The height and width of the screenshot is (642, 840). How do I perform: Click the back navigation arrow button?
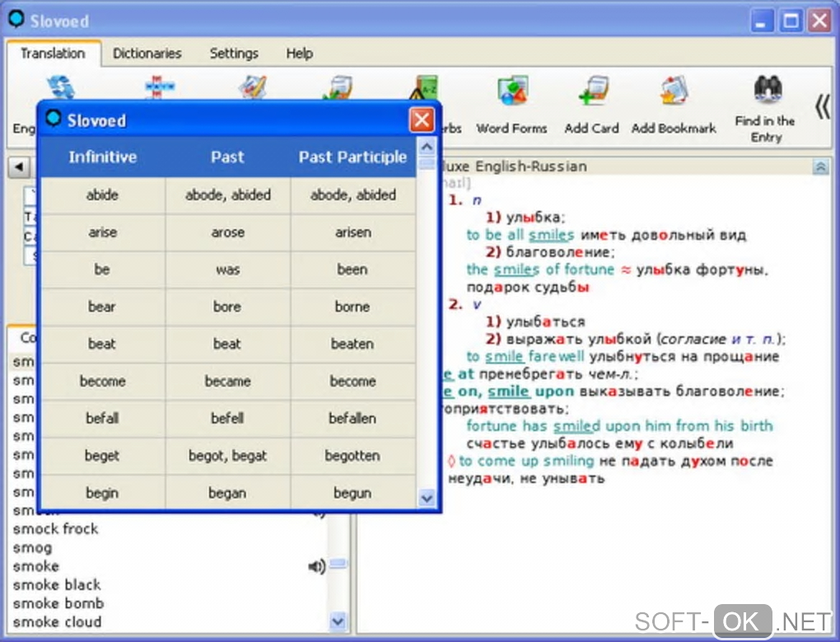[19, 167]
